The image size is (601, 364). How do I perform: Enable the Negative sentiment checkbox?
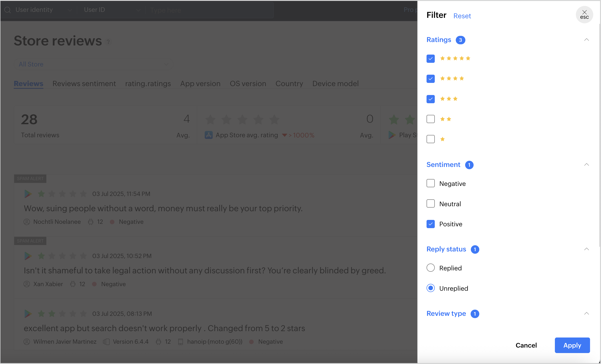pos(430,183)
